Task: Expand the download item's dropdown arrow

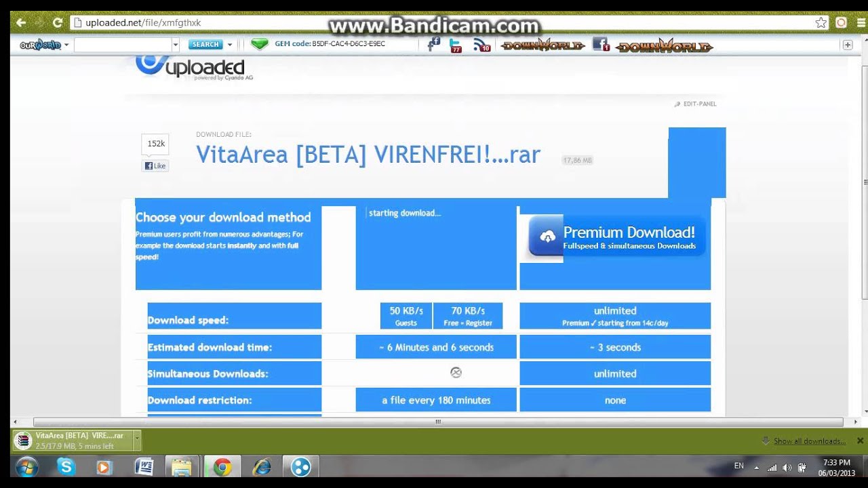Action: pos(137,441)
